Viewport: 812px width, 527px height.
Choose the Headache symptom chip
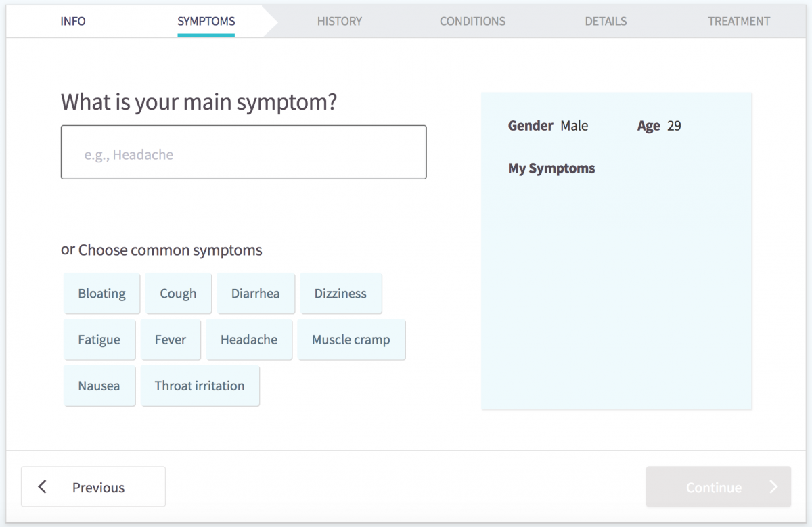[x=249, y=340]
